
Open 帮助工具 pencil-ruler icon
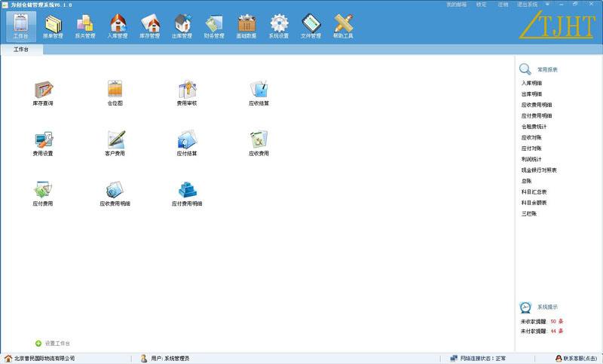343,26
